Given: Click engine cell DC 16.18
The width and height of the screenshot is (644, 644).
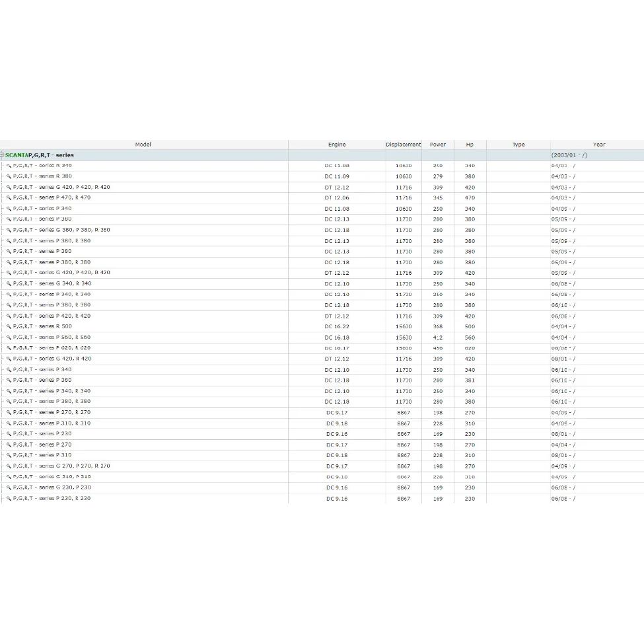Looking at the screenshot, I should pyautogui.click(x=337, y=338).
